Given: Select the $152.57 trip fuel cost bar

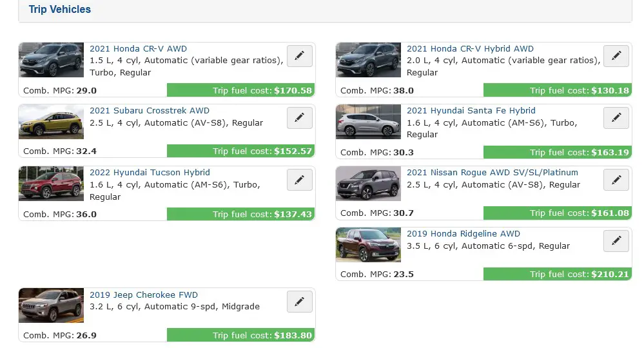Looking at the screenshot, I should (240, 151).
